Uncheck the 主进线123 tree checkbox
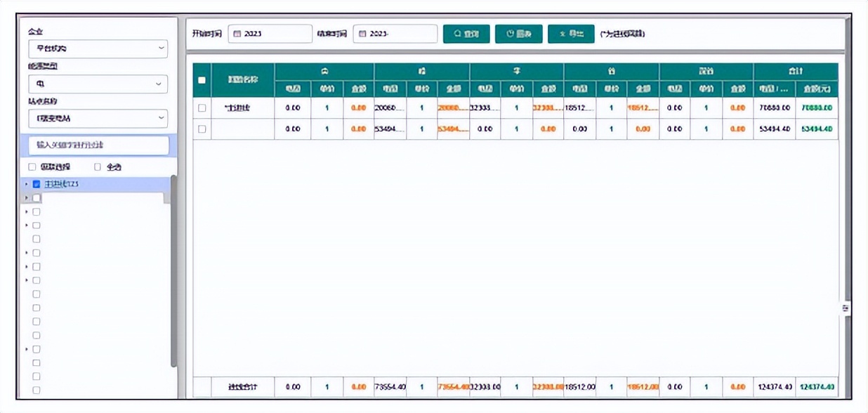Viewport: 868px width, 413px height. click(x=37, y=184)
